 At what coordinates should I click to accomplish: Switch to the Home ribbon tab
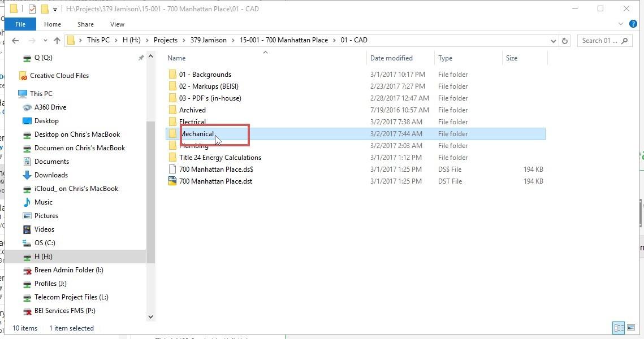tap(53, 24)
